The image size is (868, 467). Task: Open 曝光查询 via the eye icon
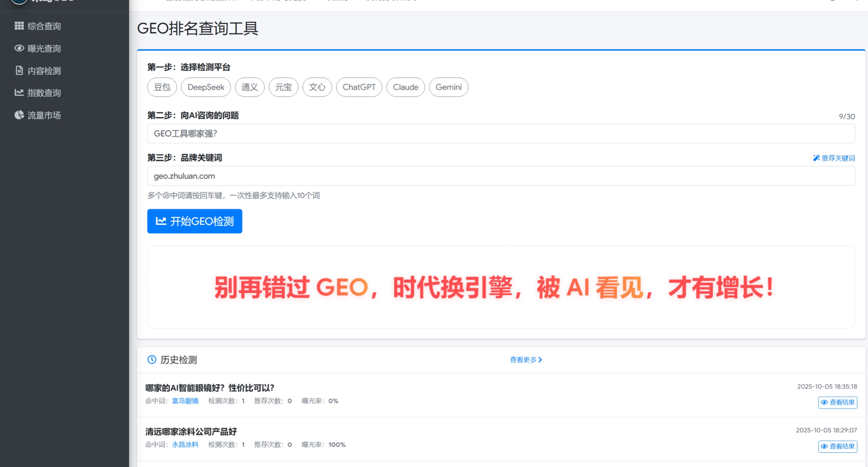point(19,48)
